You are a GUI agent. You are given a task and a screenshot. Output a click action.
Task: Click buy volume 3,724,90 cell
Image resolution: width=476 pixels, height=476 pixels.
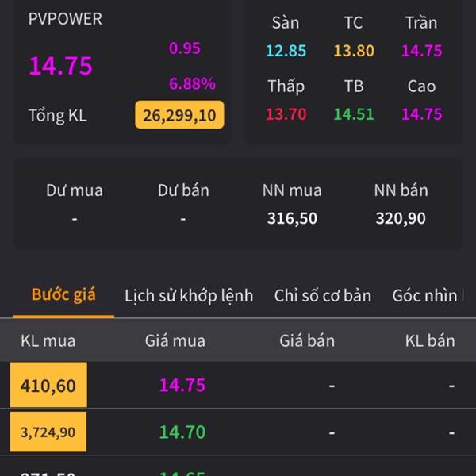coord(48,432)
